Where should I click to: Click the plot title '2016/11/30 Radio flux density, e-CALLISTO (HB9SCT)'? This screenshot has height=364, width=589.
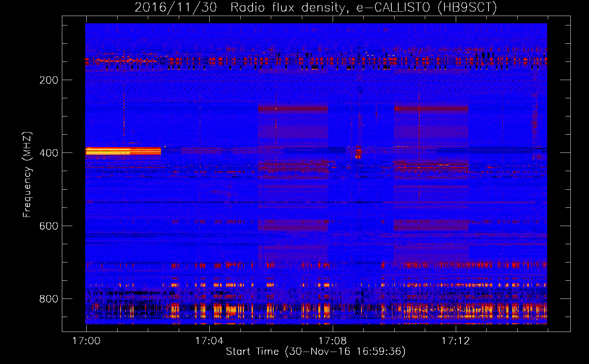[x=316, y=7]
